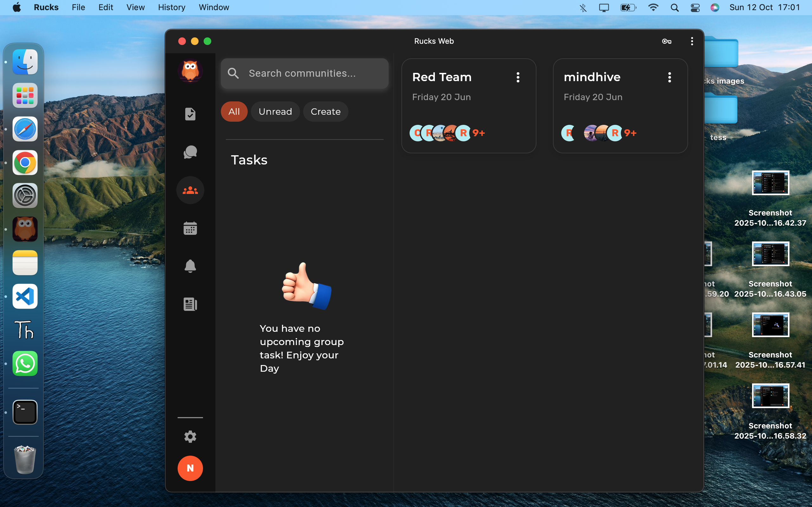Select the All filter chip
Viewport: 812px width, 507px height.
pyautogui.click(x=234, y=112)
